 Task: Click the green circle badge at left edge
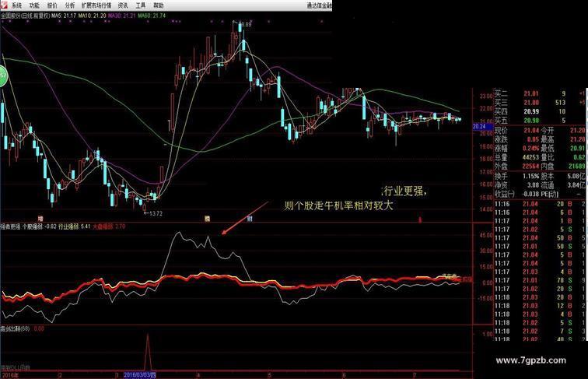click(x=3, y=76)
